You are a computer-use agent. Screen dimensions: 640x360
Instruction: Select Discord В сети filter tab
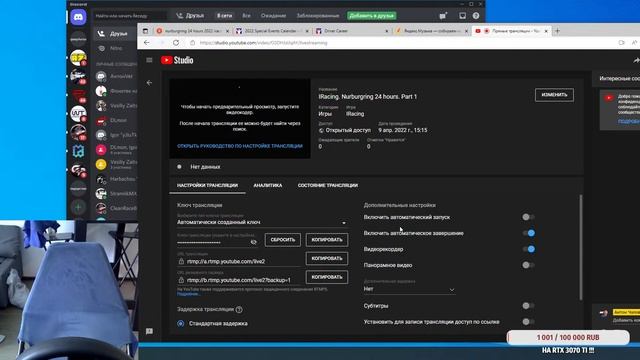point(224,16)
